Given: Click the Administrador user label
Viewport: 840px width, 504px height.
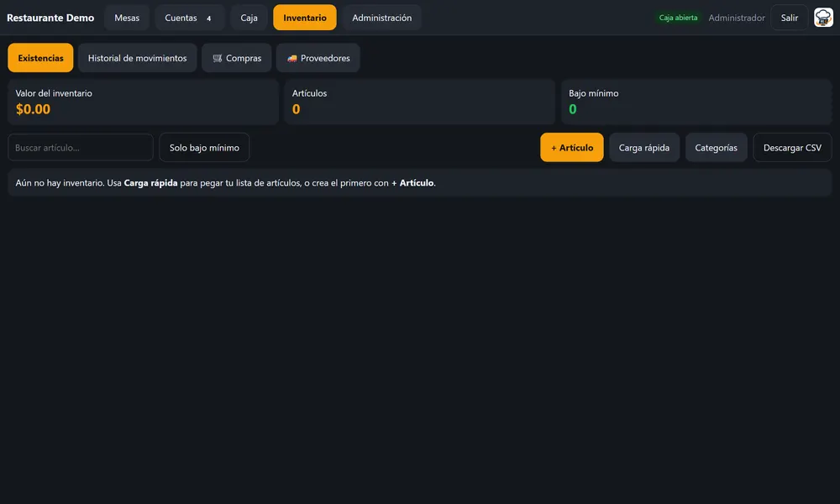Looking at the screenshot, I should (x=737, y=18).
